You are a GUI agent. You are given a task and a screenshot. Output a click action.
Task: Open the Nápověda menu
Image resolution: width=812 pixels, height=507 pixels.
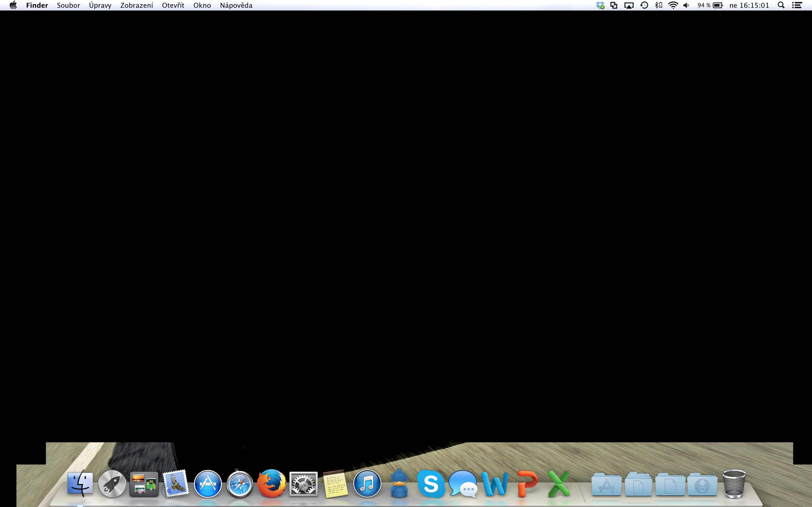236,5
